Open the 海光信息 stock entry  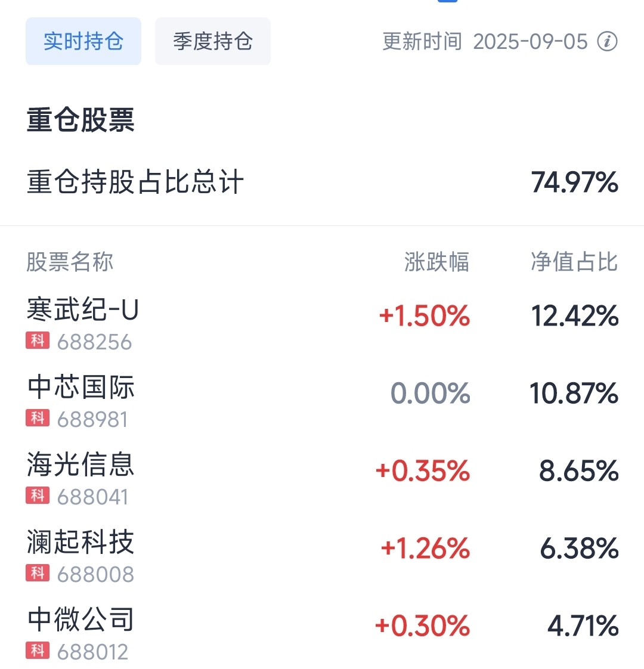tap(322, 479)
